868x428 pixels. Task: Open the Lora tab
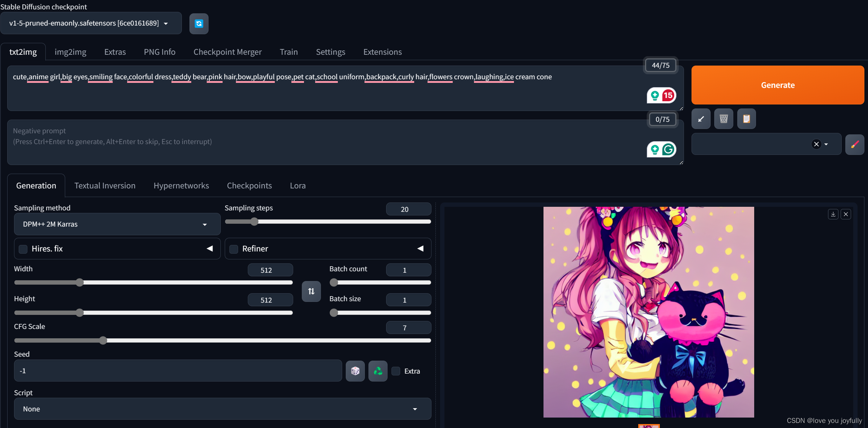click(x=297, y=186)
